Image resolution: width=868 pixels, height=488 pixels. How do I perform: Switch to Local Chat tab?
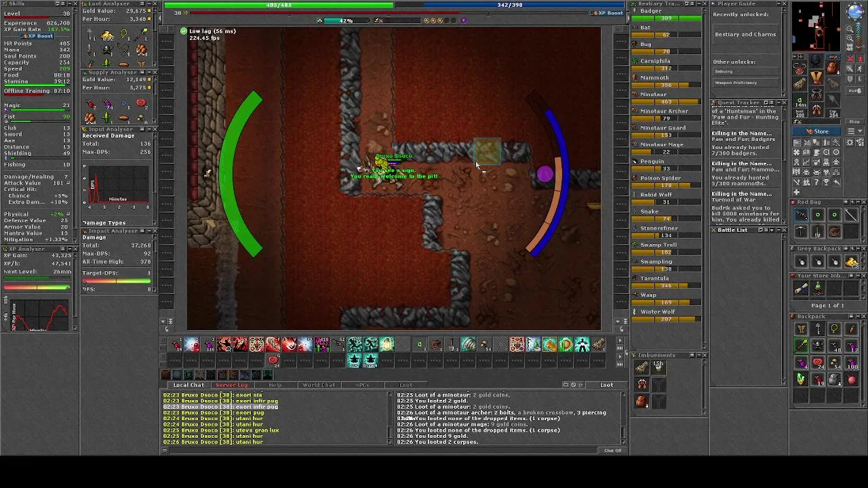coord(189,385)
